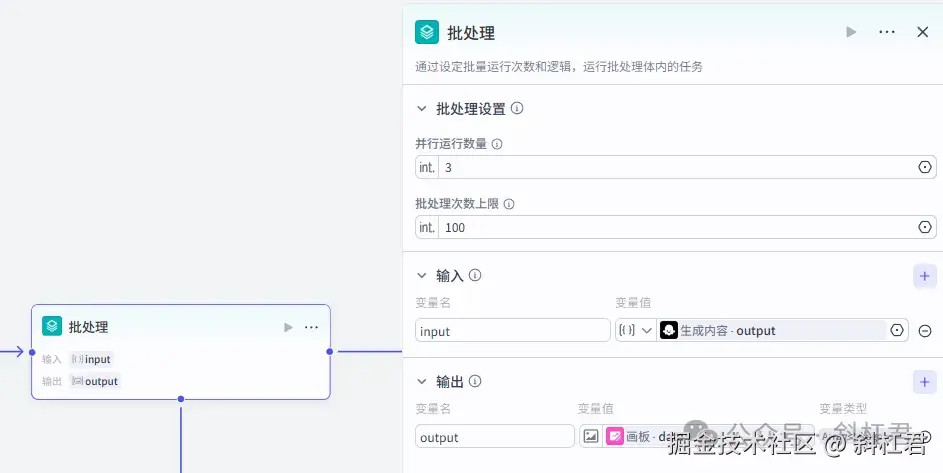Edit the 并行运行数量 value field

pyautogui.click(x=675, y=167)
